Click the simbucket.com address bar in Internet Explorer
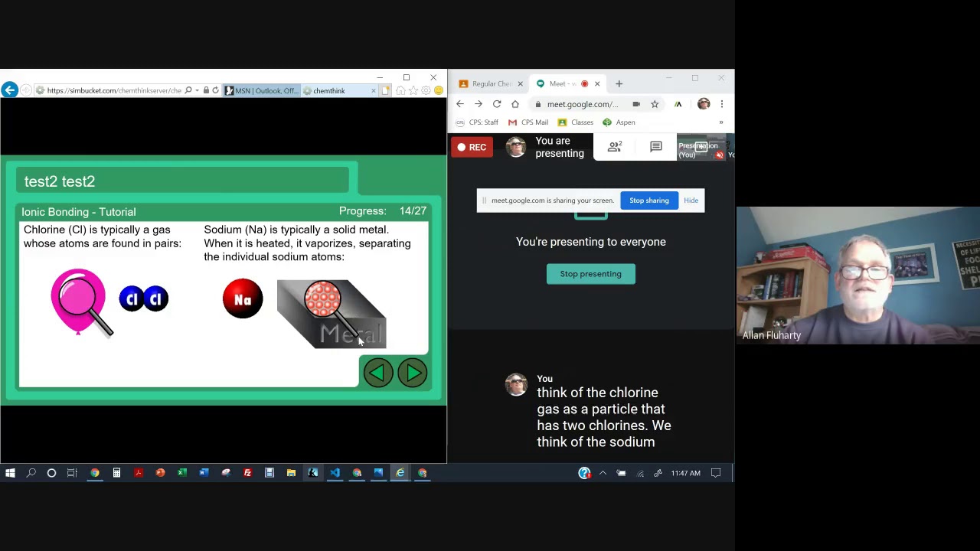Viewport: 980px width, 551px height. click(113, 90)
